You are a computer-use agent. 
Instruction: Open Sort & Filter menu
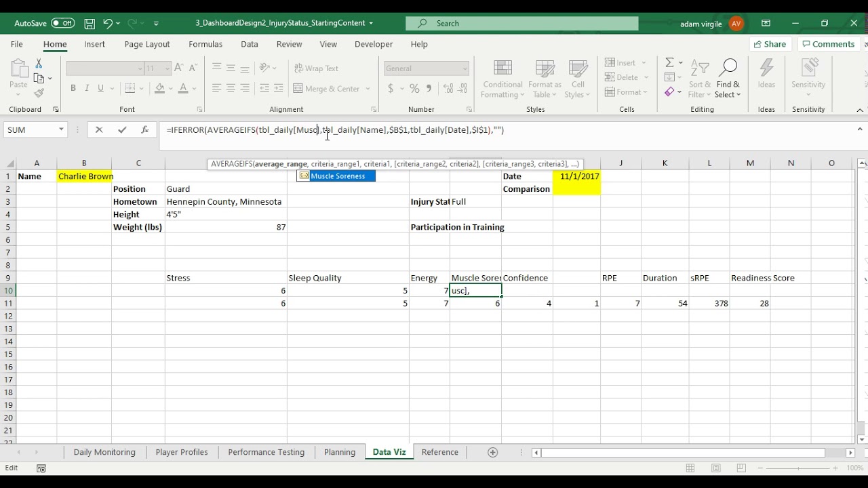[x=700, y=79]
